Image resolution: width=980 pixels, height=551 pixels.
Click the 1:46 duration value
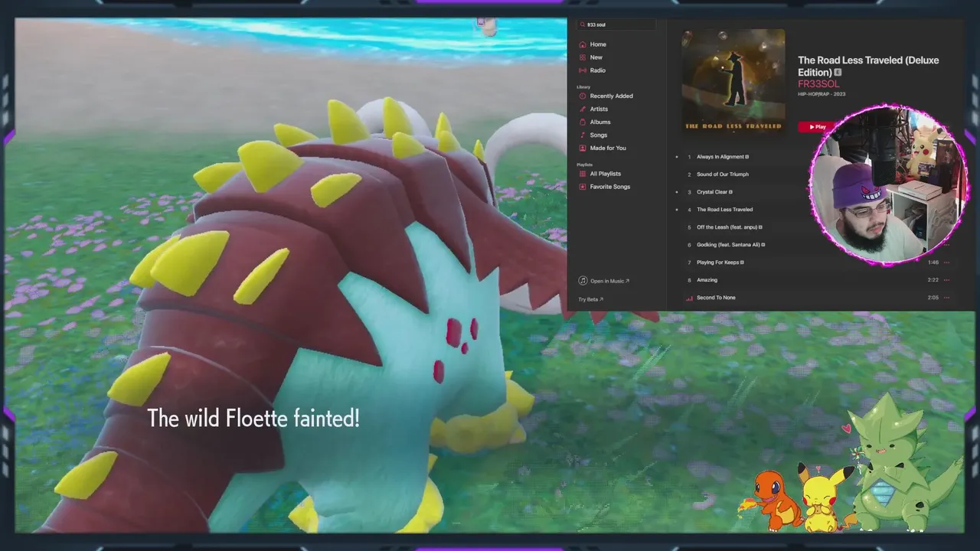(x=933, y=262)
